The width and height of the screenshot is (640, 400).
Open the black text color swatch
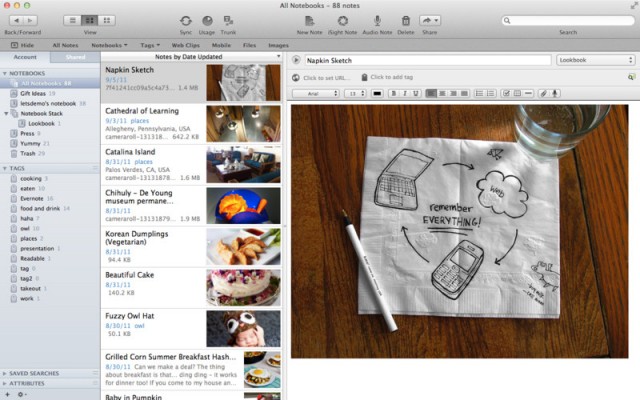click(x=377, y=93)
